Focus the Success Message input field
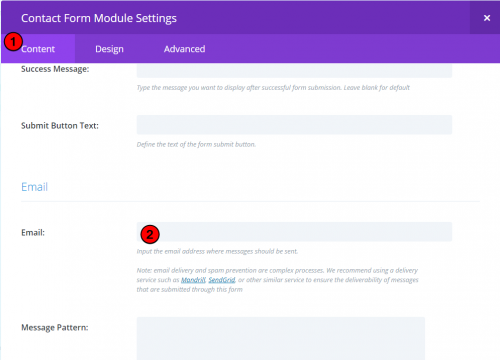This screenshot has height=360, width=500. [x=294, y=70]
